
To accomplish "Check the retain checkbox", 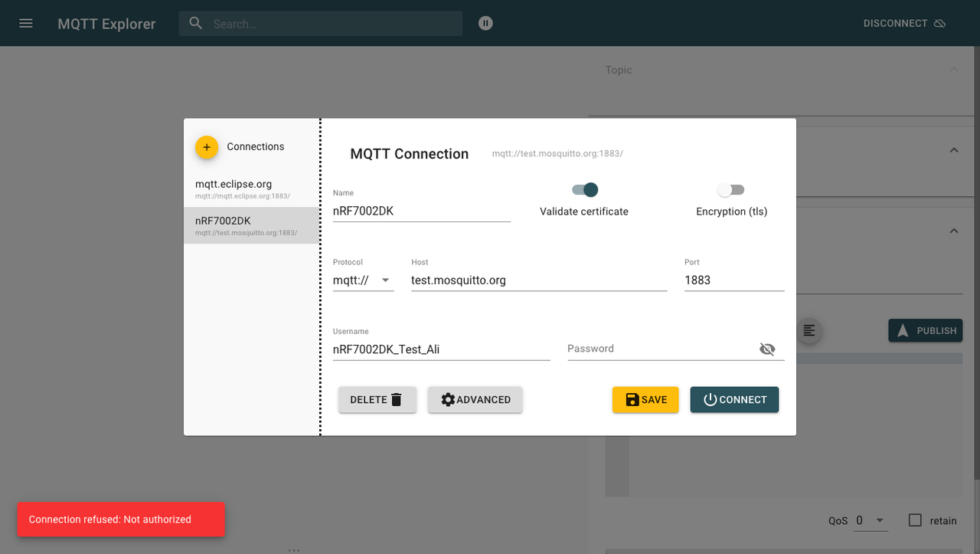I will pyautogui.click(x=915, y=520).
